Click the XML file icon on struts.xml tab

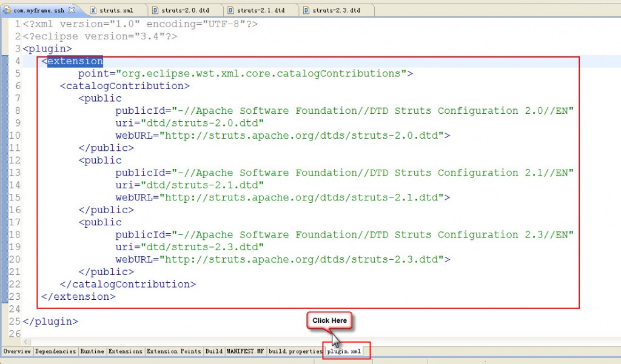(93, 10)
